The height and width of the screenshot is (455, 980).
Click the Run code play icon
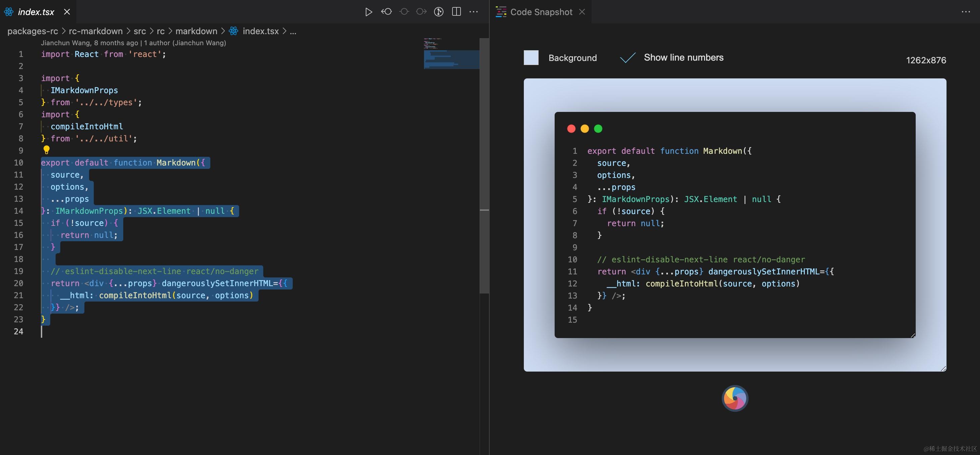pos(368,12)
